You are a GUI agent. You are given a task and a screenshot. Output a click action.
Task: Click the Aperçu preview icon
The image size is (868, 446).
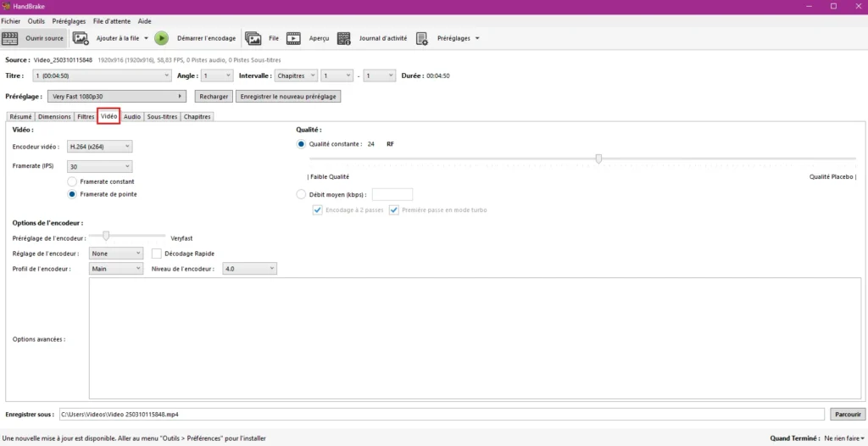[x=293, y=38]
